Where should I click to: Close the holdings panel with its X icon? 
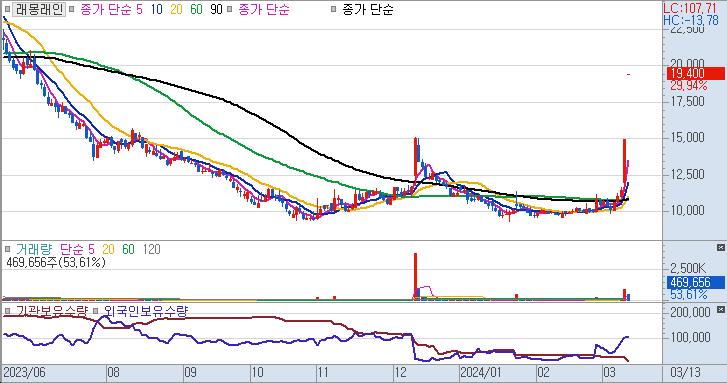721,309
